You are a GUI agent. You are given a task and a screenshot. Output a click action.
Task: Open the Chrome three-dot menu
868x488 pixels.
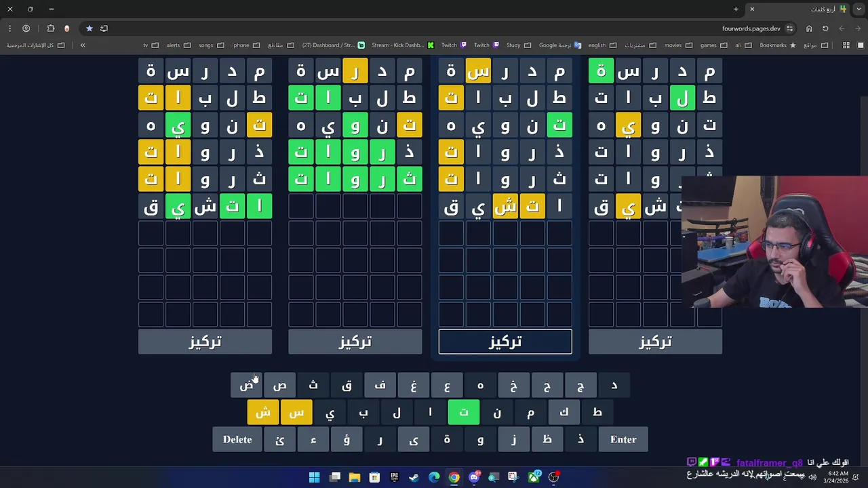click(9, 28)
